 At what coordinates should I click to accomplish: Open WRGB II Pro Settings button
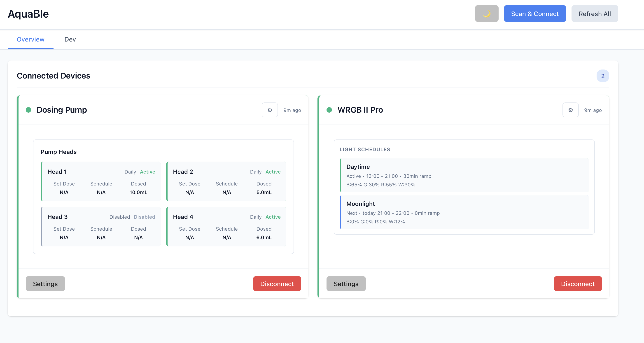click(x=346, y=284)
